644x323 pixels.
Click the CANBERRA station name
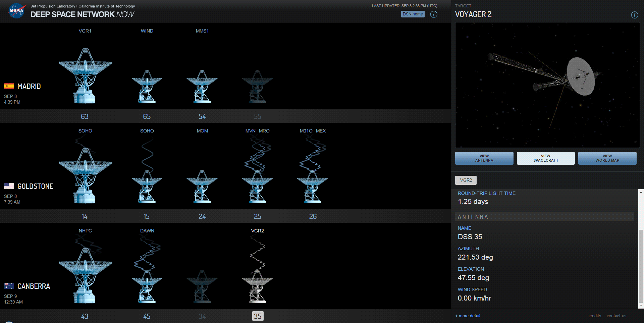coord(34,286)
